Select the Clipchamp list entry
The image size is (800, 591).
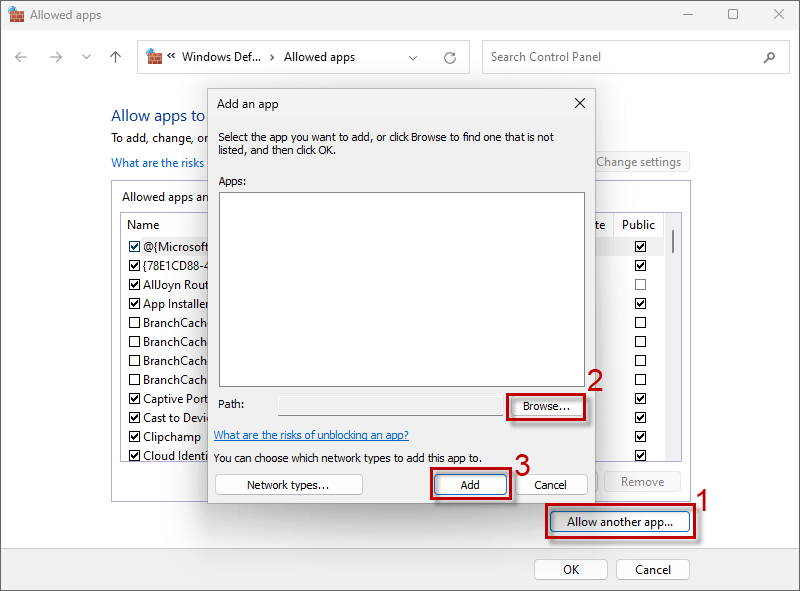coord(172,437)
